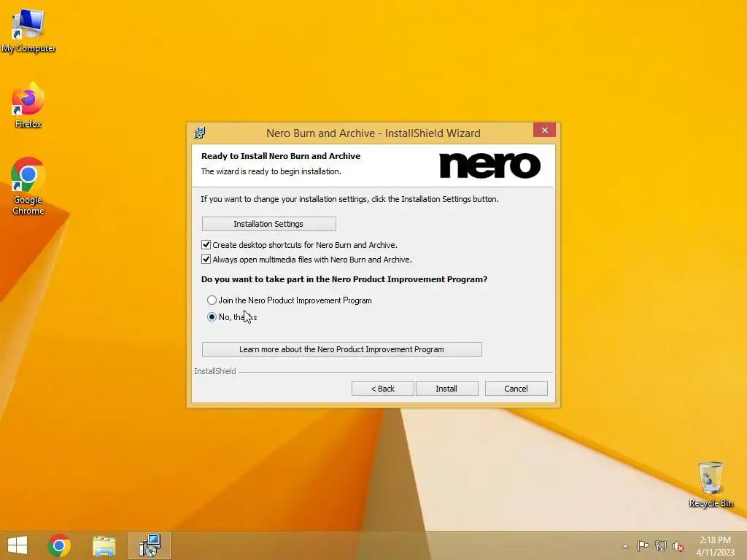This screenshot has width=747, height=560.
Task: Open Installation Settings
Action: tap(268, 224)
